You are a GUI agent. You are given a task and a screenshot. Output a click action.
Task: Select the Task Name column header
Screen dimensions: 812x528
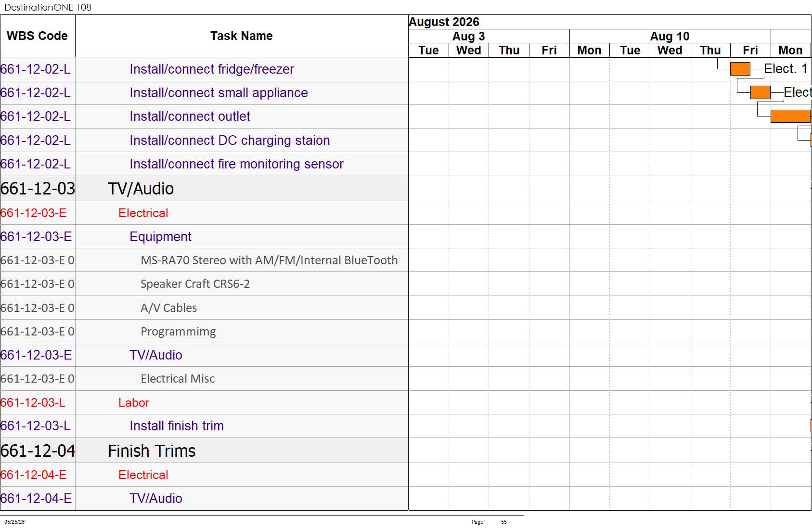tap(242, 36)
